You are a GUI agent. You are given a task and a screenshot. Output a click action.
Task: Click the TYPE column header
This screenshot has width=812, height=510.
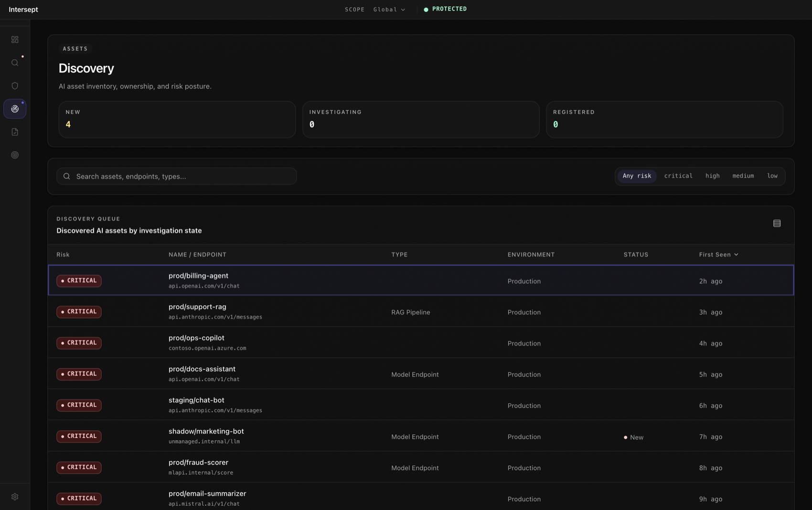click(399, 255)
